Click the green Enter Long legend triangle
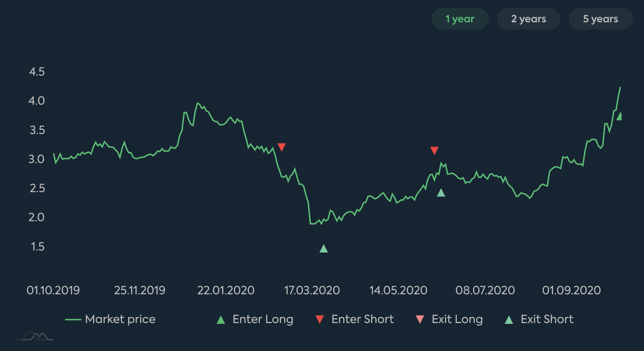Image resolution: width=644 pixels, height=351 pixels. [x=221, y=320]
